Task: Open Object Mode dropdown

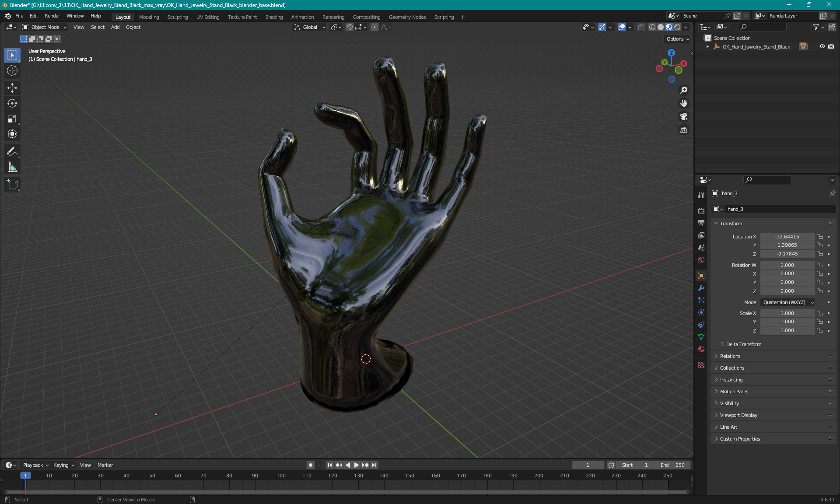Action: pos(45,27)
